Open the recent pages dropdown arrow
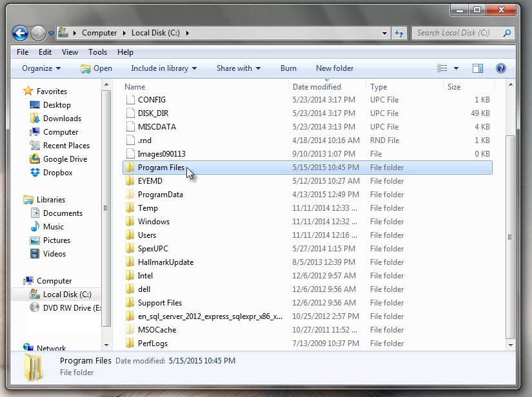This screenshot has width=532, height=397. (x=51, y=34)
